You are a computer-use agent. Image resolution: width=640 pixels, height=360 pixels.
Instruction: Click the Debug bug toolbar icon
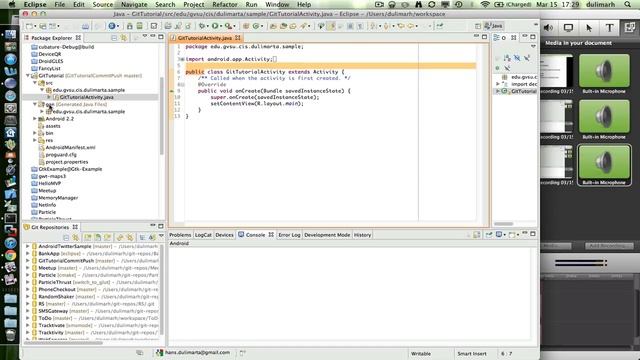(x=202, y=26)
